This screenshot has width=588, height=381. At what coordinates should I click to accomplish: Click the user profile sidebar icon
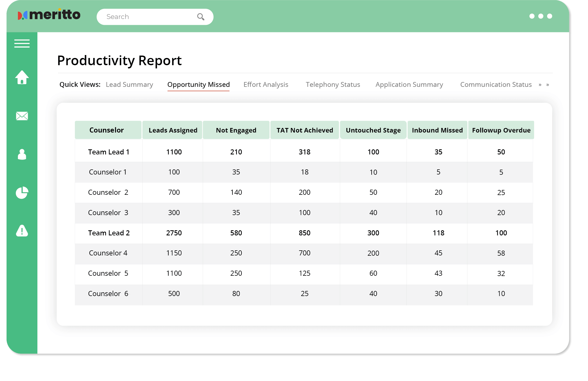[x=22, y=154]
